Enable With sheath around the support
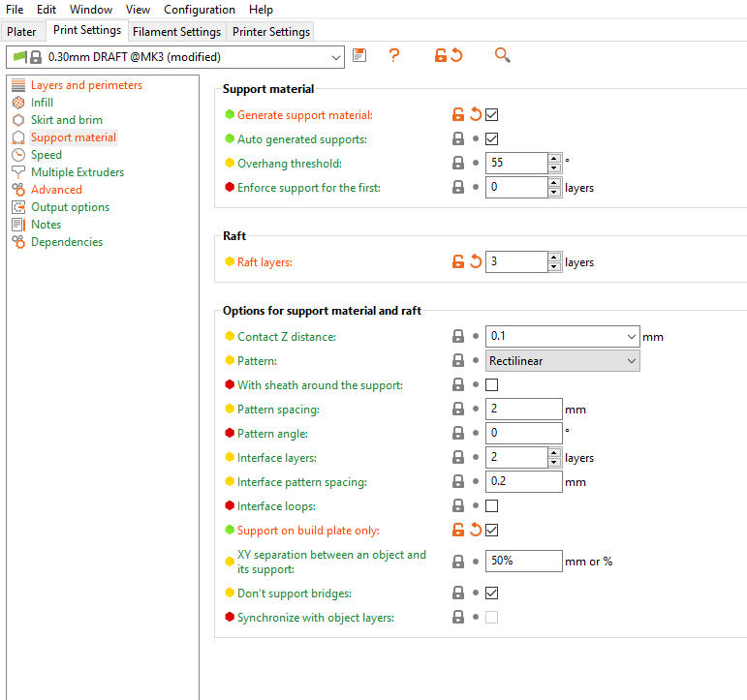 pos(492,384)
